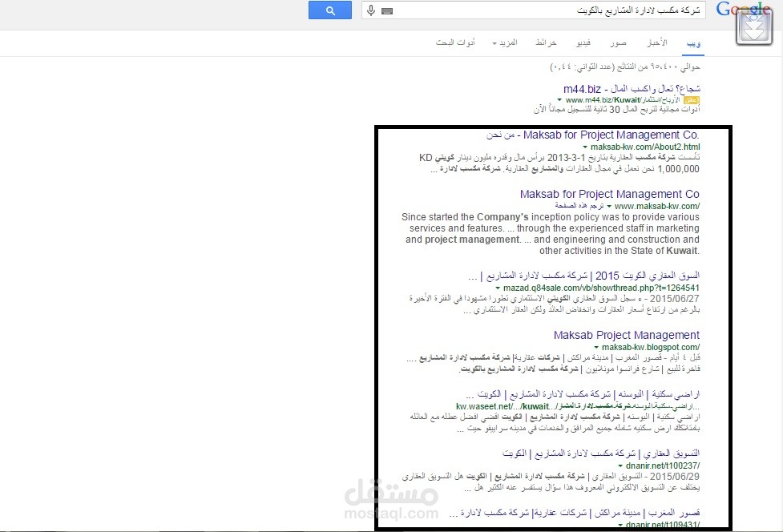Expand arrow beside maksab-kw.blogspot.com/ URL
The height and width of the screenshot is (532, 783).
(596, 348)
